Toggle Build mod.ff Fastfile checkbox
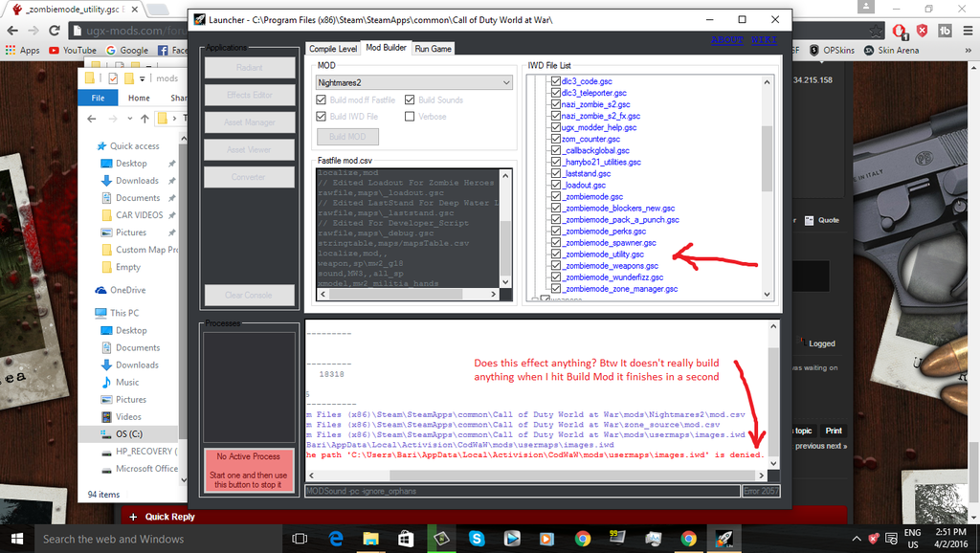980x553 pixels. (322, 100)
